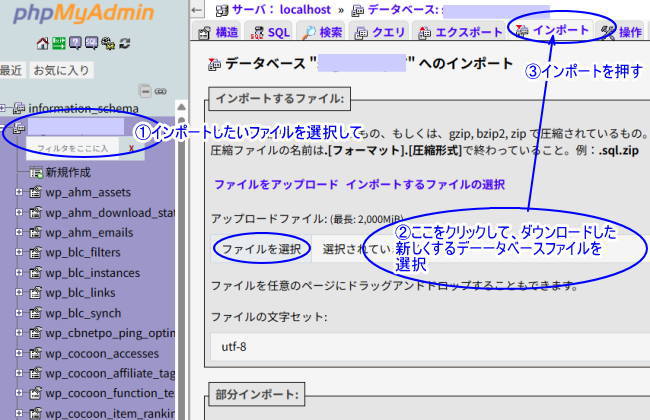Open the information_schema database link
This screenshot has height=420, width=650.
point(83,108)
